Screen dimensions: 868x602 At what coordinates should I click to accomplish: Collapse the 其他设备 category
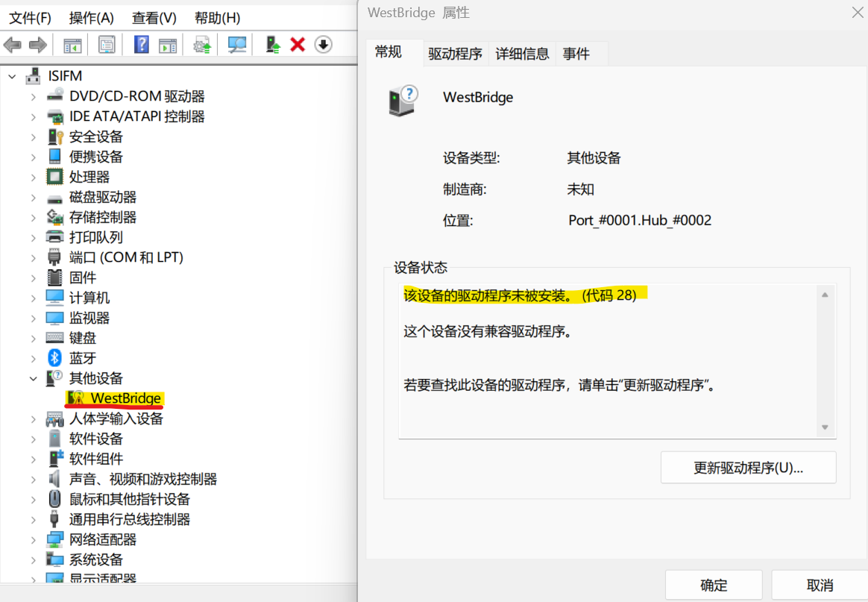tap(32, 378)
